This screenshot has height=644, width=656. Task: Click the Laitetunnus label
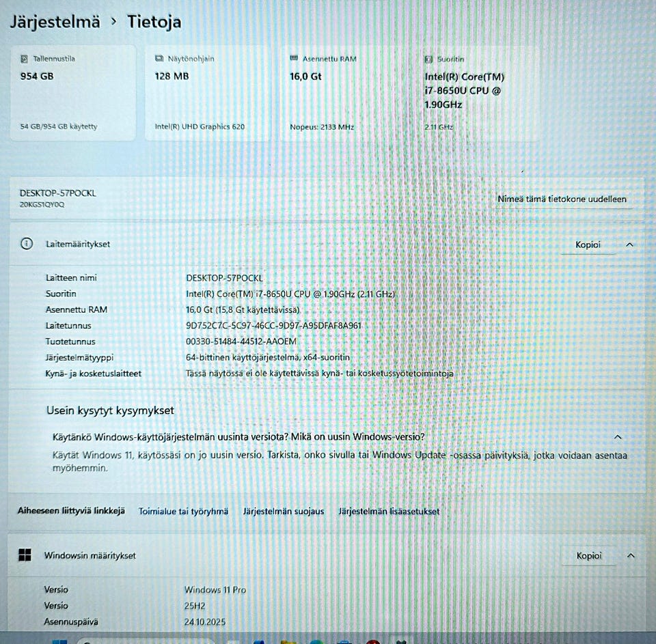coord(68,325)
